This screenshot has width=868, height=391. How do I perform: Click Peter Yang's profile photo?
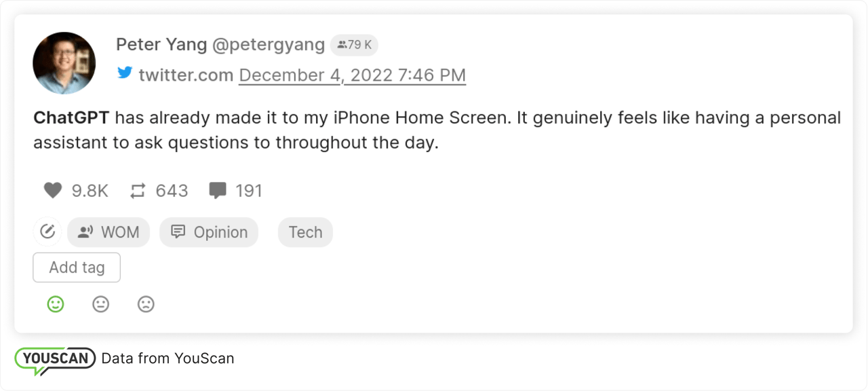click(64, 63)
